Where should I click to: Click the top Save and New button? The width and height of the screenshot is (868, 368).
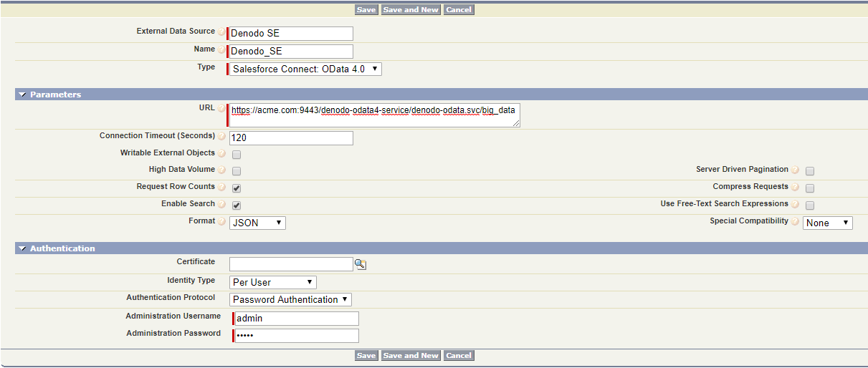coord(411,10)
